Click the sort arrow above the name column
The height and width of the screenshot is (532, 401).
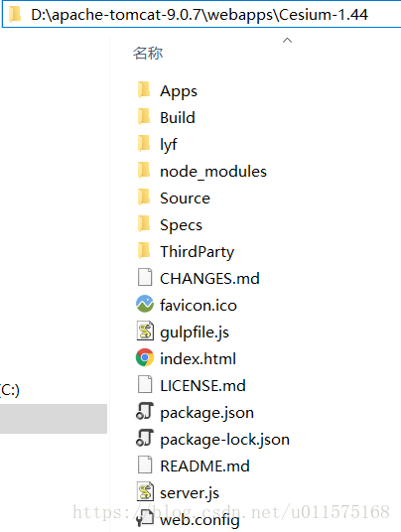[287, 41]
